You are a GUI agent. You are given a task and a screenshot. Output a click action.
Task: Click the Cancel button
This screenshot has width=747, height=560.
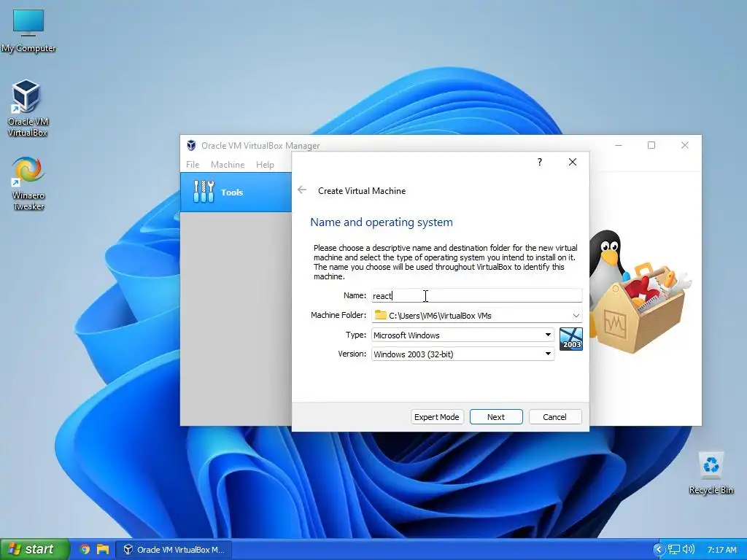click(554, 416)
